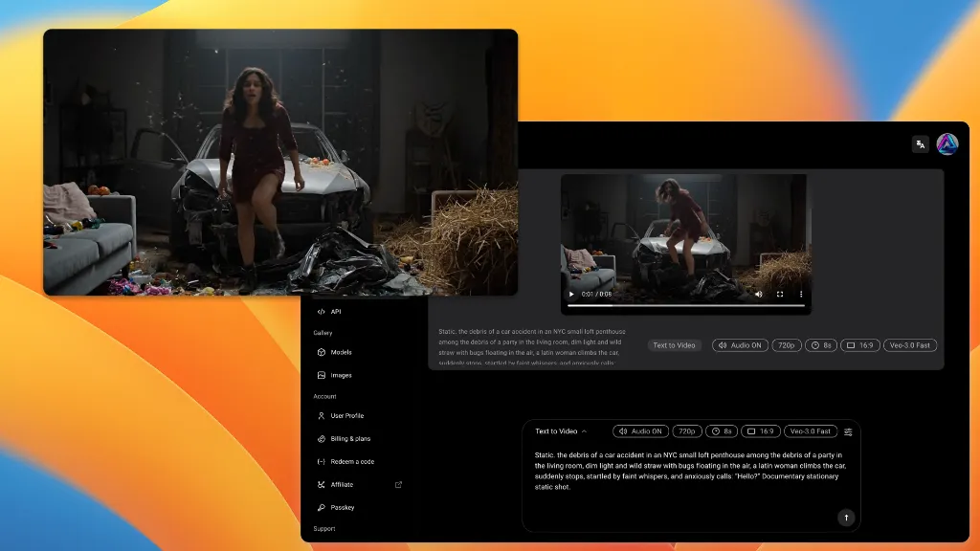Open the Redeem a code page
Viewport: 980px width, 551px height.
pos(351,462)
